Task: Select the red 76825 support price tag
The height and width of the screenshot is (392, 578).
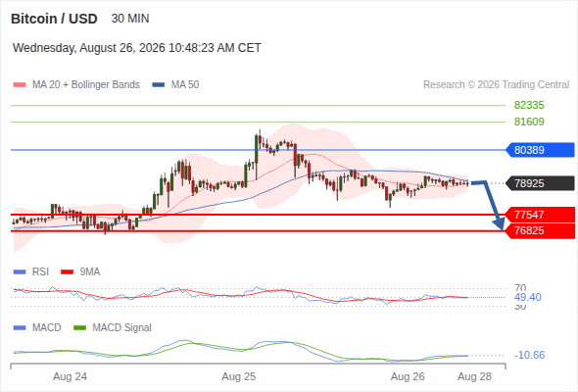Action: (x=540, y=231)
